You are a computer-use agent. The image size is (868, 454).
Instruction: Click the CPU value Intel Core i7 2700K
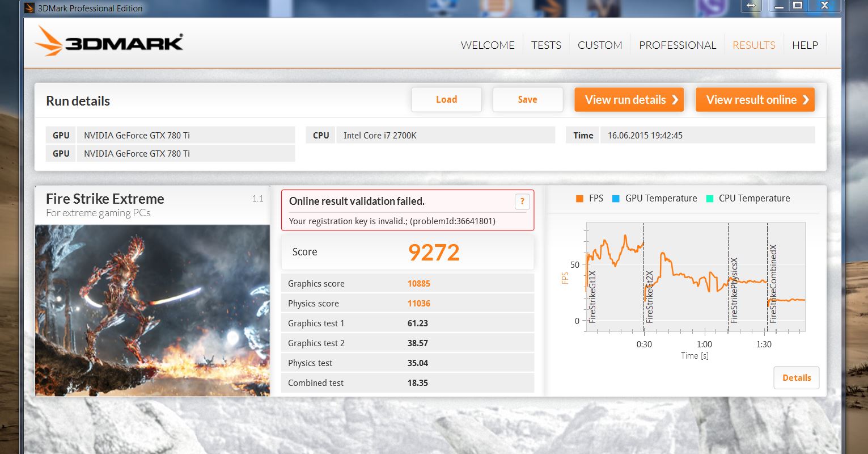[x=380, y=136]
